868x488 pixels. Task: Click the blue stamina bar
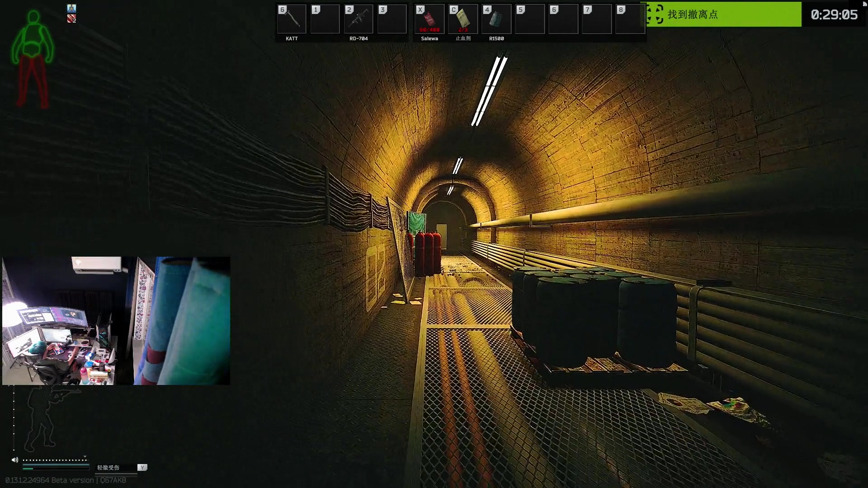[56, 465]
